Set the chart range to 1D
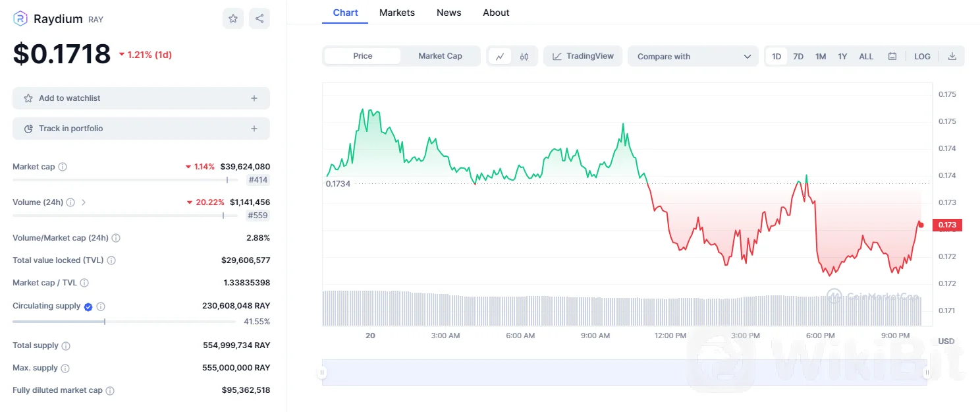The image size is (980, 412). pyautogui.click(x=776, y=56)
